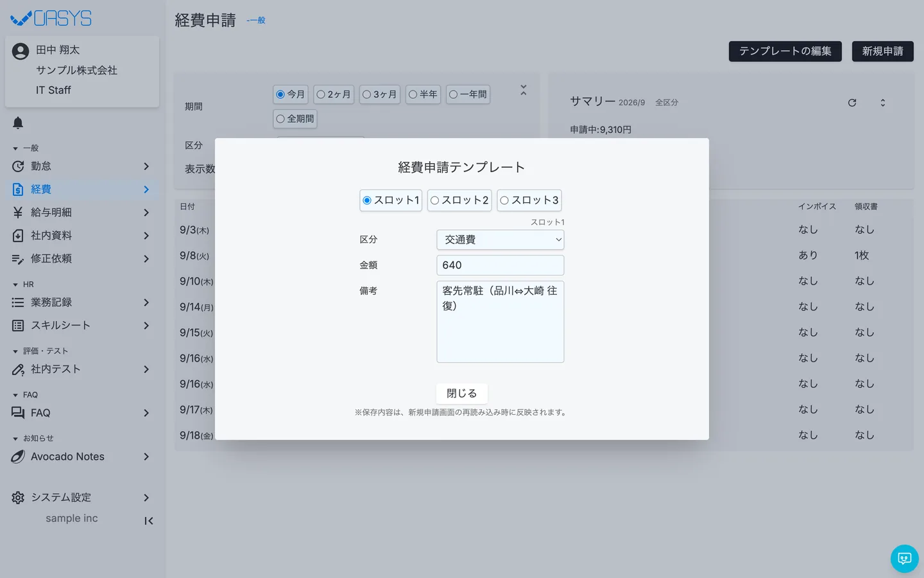Select the スロット1 radio button

[367, 200]
